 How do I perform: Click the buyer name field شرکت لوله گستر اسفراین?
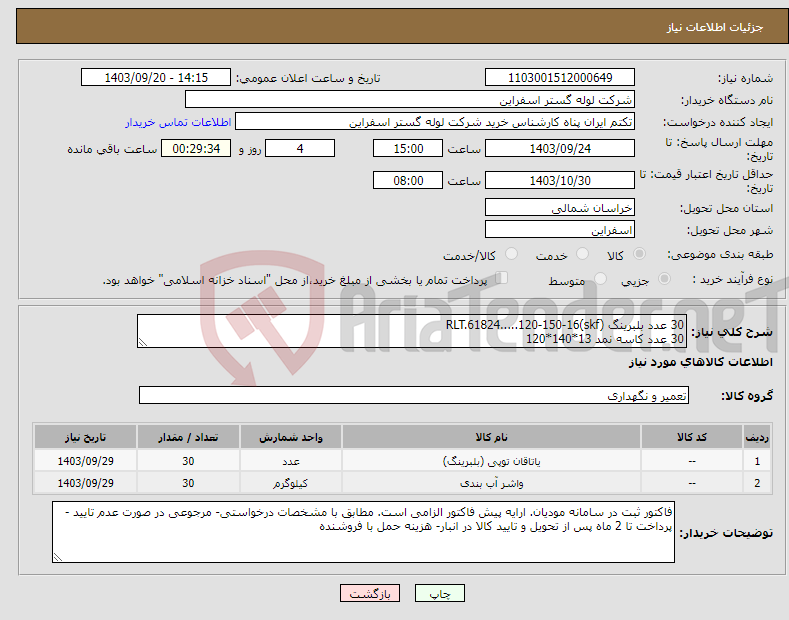point(410,100)
